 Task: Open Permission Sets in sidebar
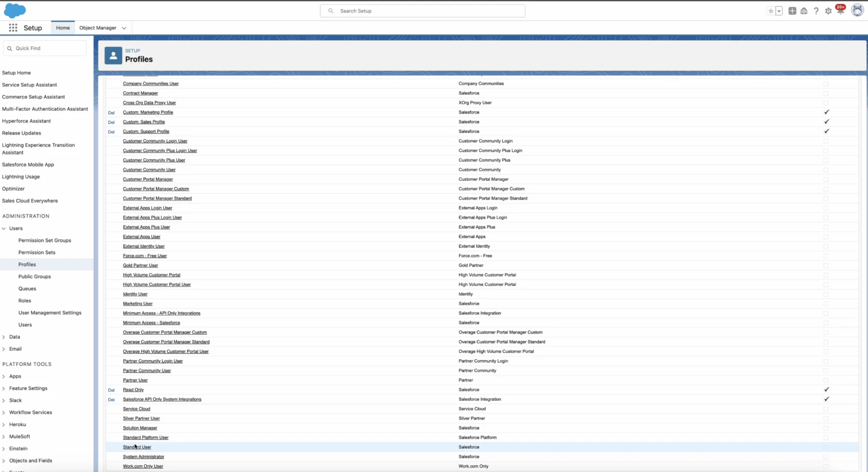[x=37, y=253]
